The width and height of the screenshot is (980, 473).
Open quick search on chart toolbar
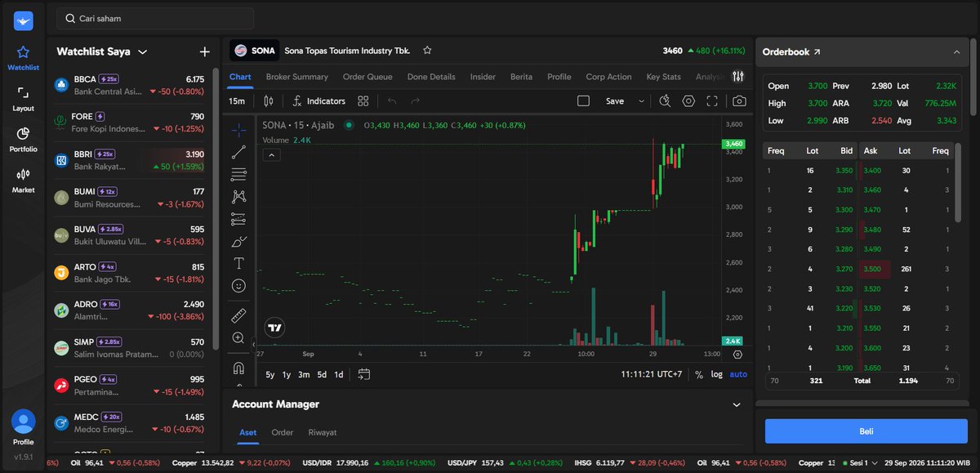[x=665, y=101]
